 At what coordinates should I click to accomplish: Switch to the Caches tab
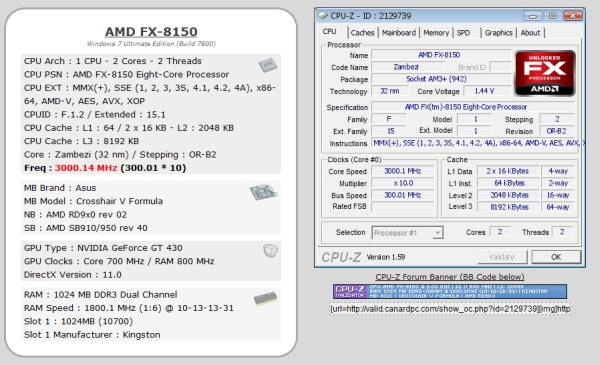tap(362, 33)
